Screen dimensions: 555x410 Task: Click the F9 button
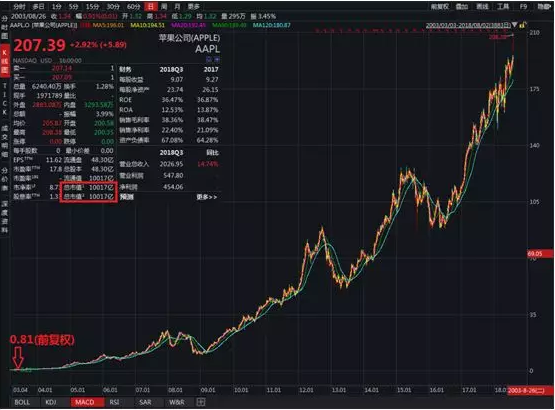[523, 6]
